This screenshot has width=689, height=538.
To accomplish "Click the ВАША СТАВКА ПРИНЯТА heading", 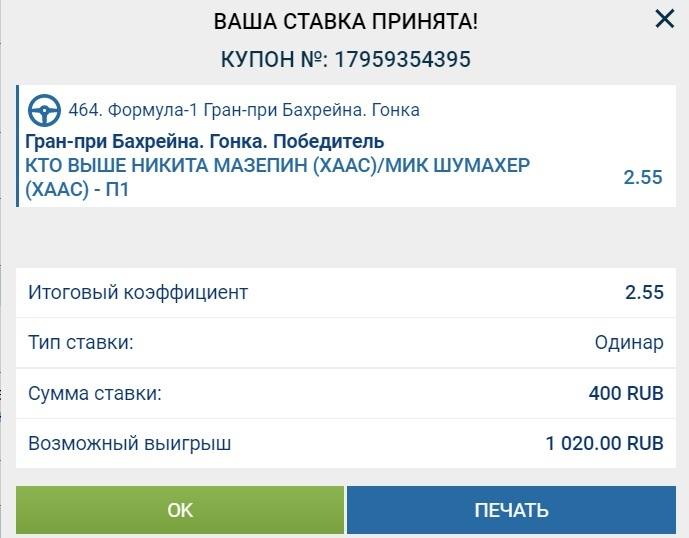I will 345,21.
